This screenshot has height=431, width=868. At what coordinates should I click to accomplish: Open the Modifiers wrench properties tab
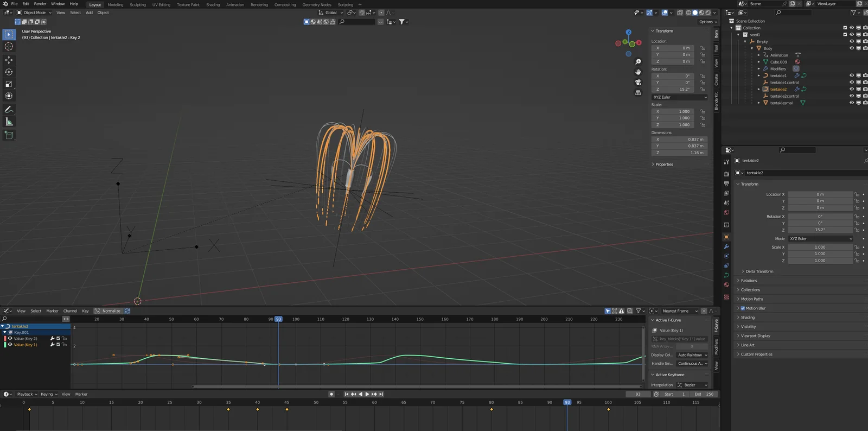pyautogui.click(x=726, y=246)
